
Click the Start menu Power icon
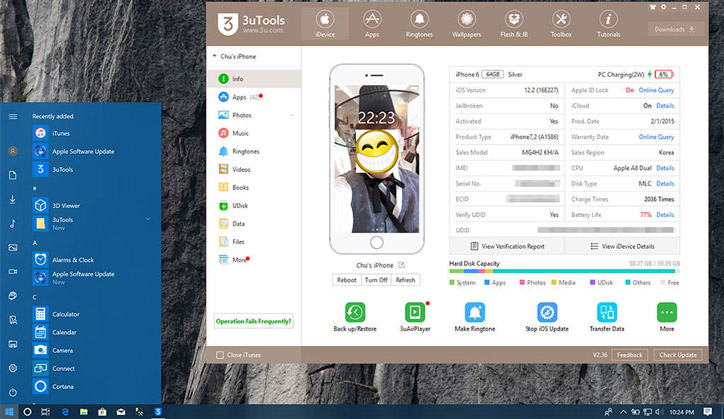coord(13,392)
